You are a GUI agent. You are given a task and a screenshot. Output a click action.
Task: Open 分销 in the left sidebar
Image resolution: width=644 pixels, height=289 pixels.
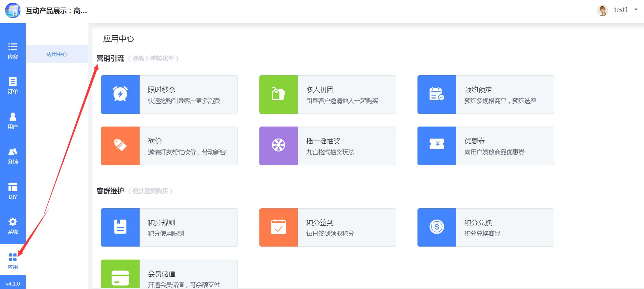pos(13,156)
